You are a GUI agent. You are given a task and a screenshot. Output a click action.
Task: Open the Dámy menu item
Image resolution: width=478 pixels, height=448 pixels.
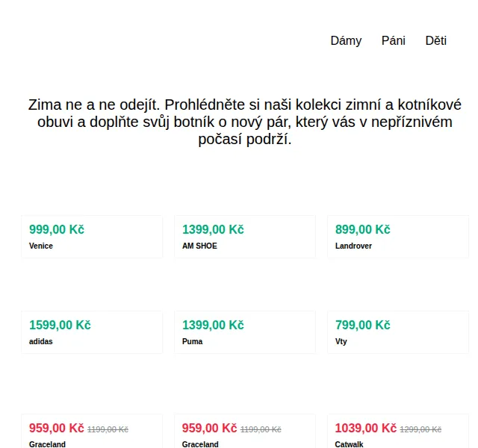pos(346,41)
